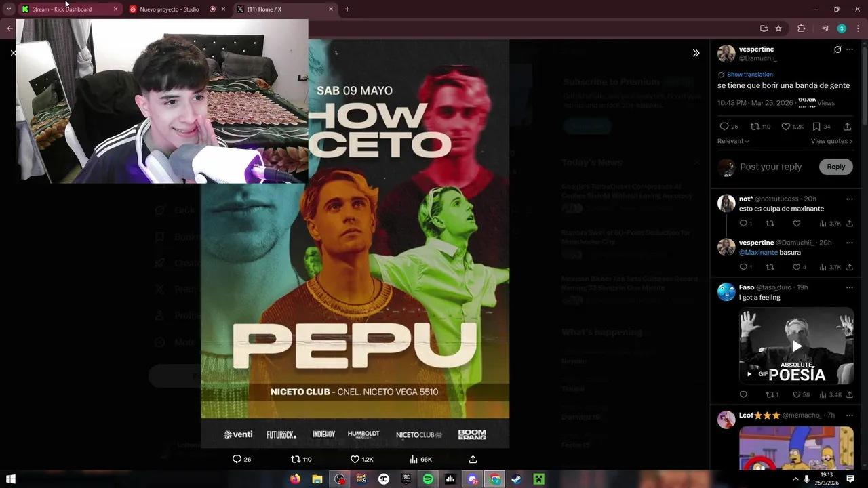Repost the 'esto es culpa de maxinante' reply

click(770, 224)
